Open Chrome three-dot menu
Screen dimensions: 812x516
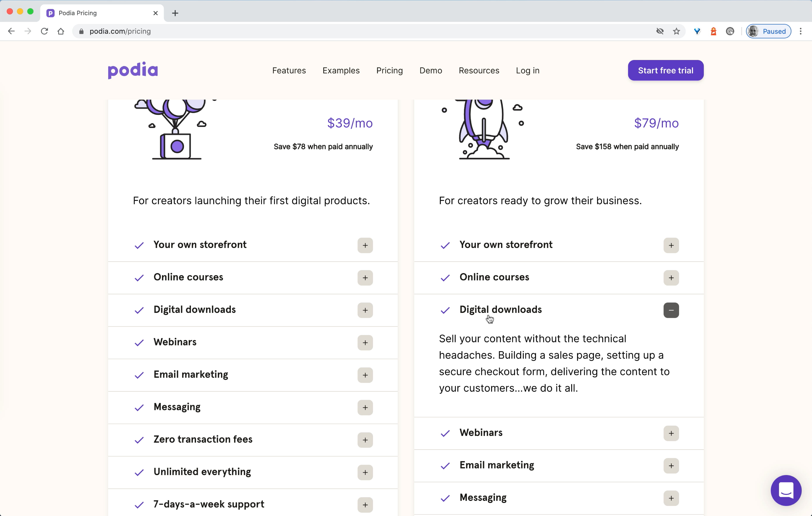click(800, 31)
